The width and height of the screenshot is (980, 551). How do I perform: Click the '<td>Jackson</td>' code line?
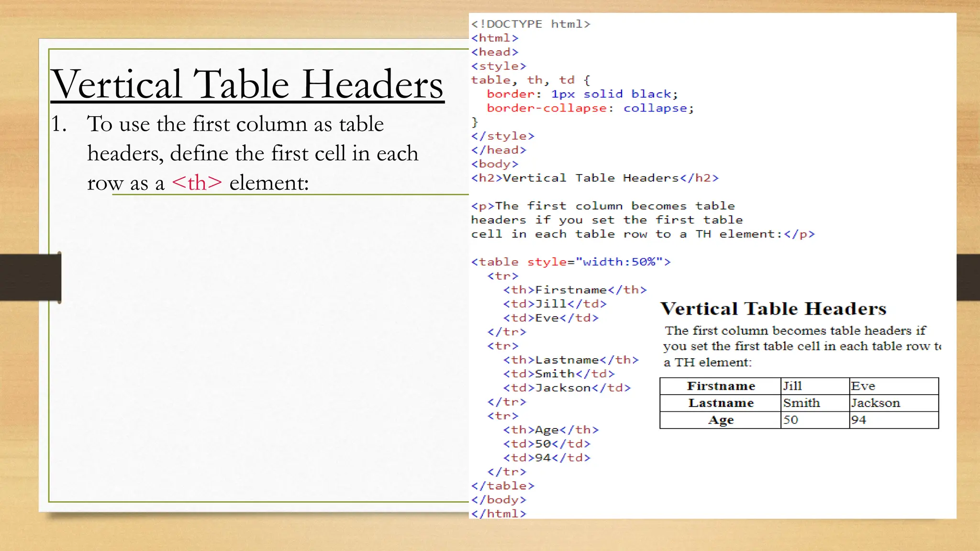(567, 387)
